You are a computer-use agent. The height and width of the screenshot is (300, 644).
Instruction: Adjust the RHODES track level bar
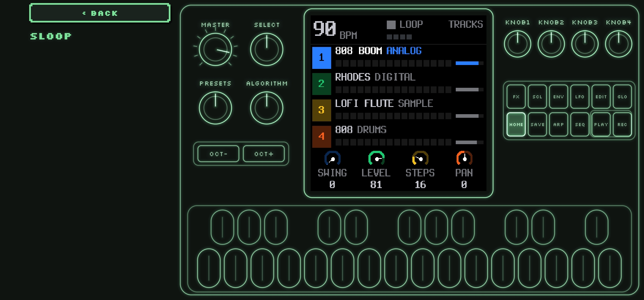pyautogui.click(x=469, y=90)
